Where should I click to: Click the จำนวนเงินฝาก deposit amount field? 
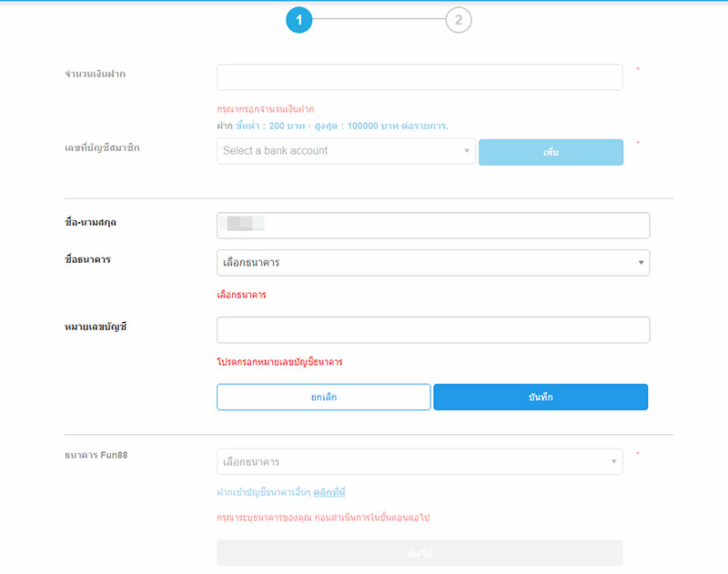420,77
